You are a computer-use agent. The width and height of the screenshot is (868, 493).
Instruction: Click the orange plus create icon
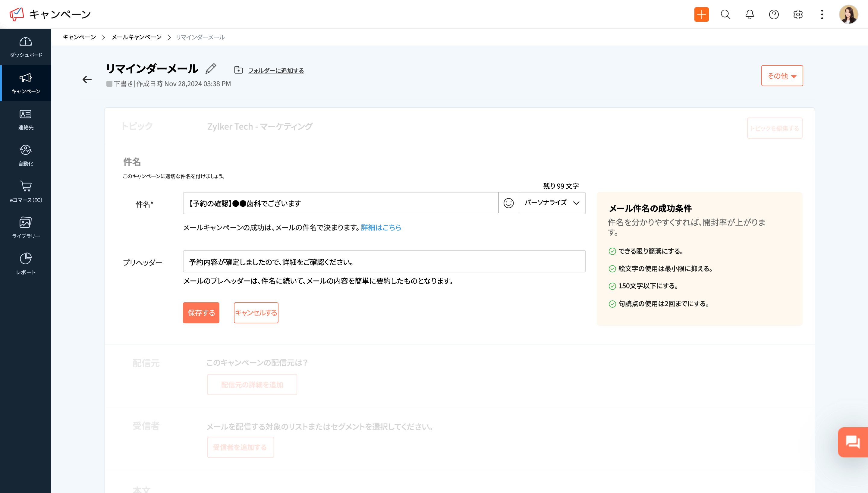pyautogui.click(x=701, y=14)
